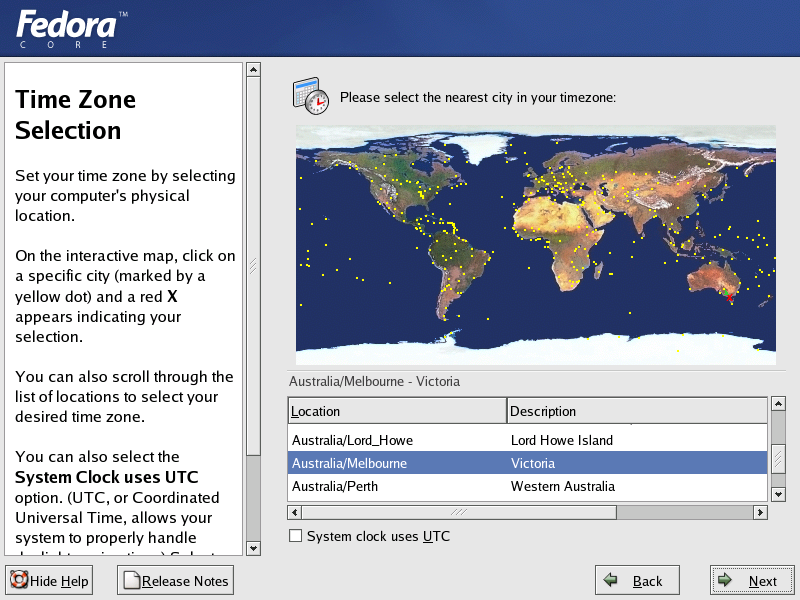Screen dimensions: 800x600
Task: Click timezone list vertical scrollbar thumb
Action: [x=778, y=459]
